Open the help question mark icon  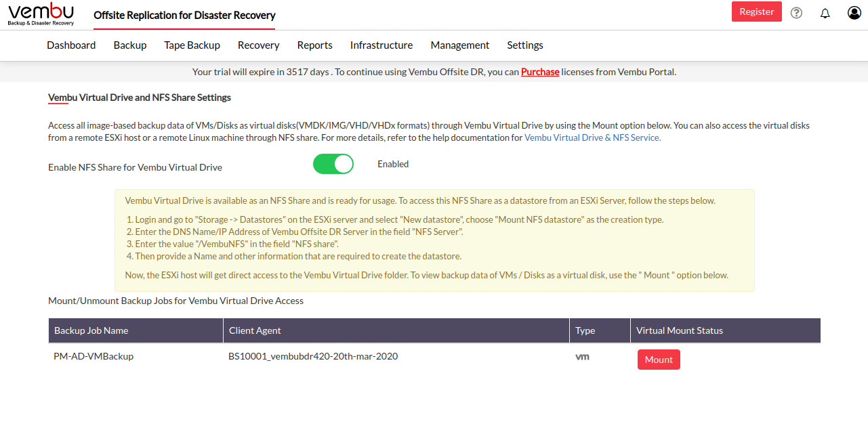796,13
